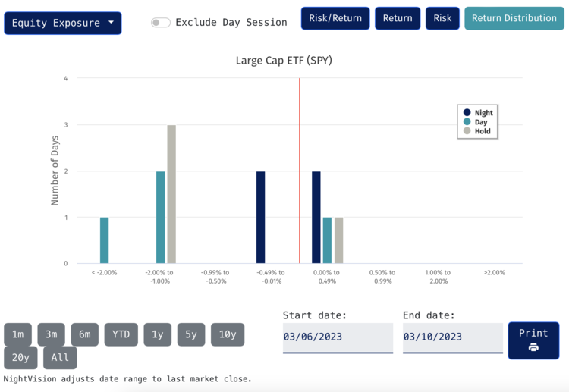Choose the 3m date range
The image size is (569, 392).
51,334
